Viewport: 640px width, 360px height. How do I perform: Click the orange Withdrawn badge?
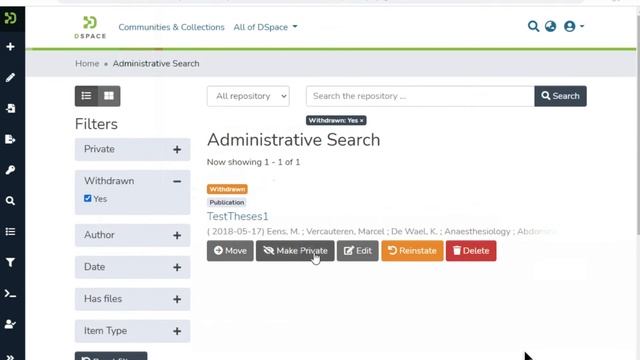click(227, 189)
